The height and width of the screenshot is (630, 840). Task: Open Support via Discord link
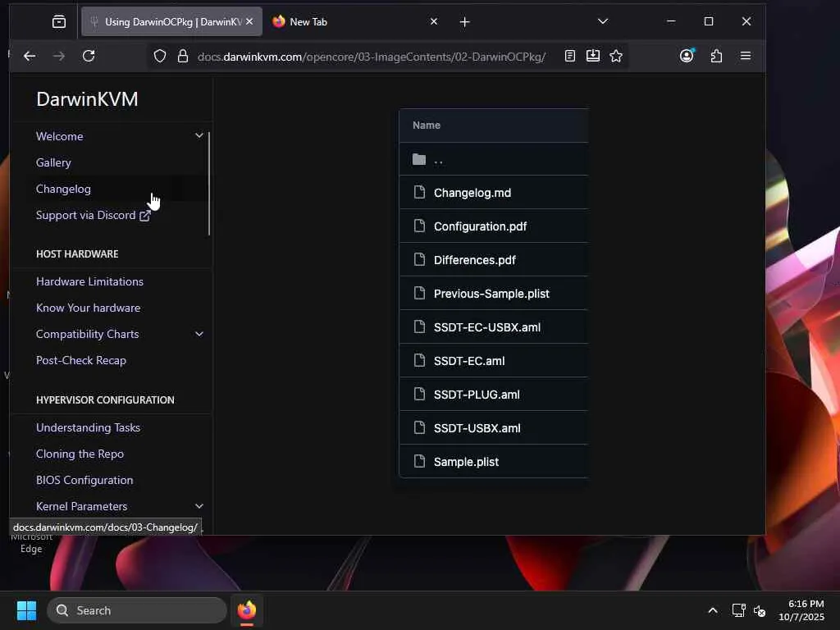point(94,215)
